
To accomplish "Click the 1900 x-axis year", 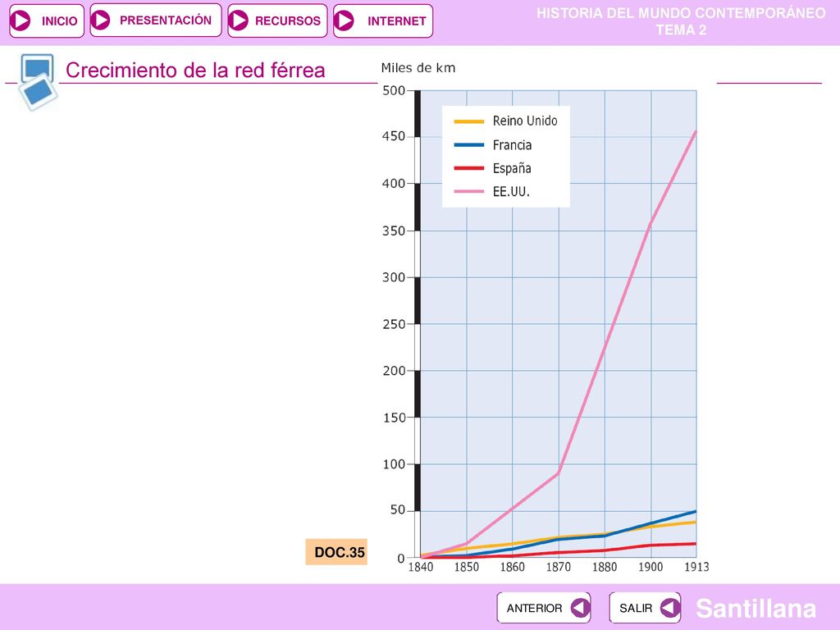I will (x=651, y=567).
